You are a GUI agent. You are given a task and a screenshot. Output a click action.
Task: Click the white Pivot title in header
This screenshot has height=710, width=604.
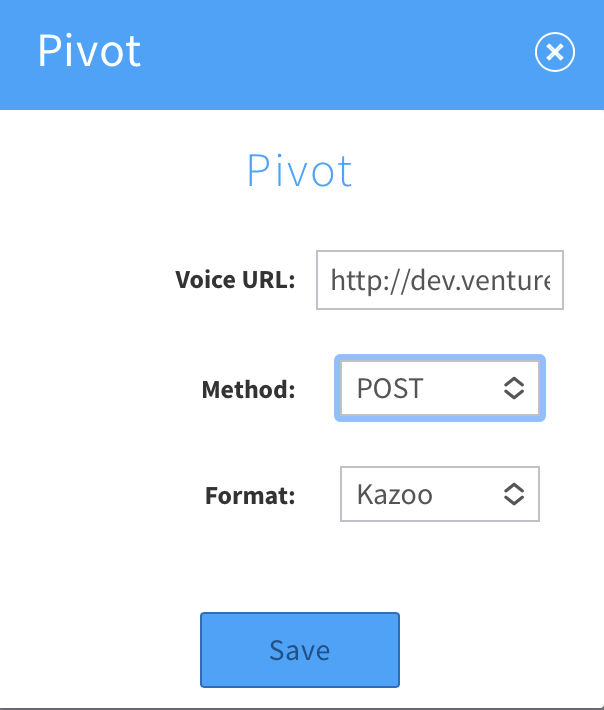click(x=90, y=51)
